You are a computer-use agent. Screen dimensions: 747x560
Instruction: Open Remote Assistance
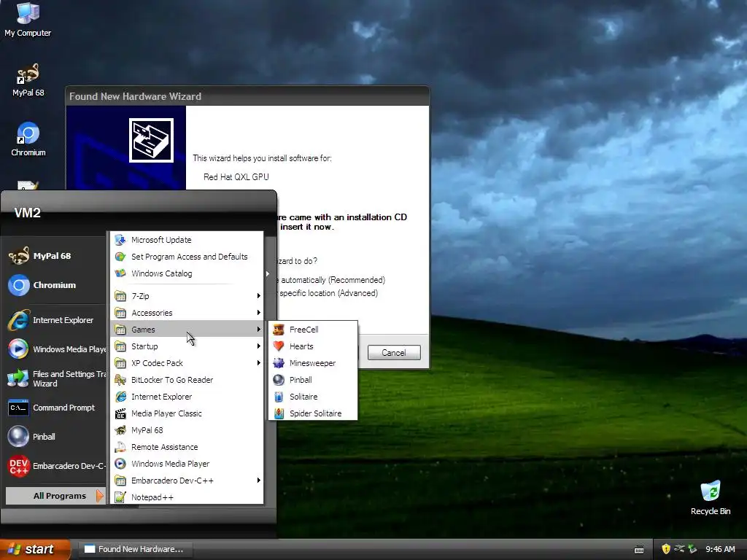pos(187,447)
